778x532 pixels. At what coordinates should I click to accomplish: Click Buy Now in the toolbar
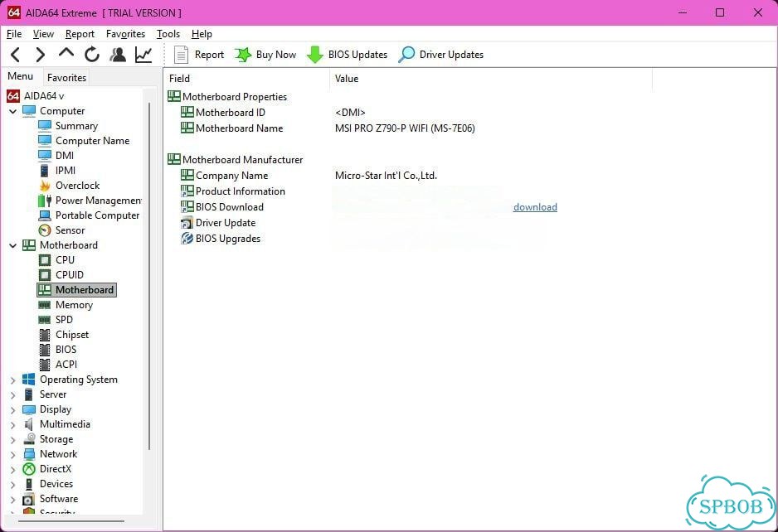point(265,55)
